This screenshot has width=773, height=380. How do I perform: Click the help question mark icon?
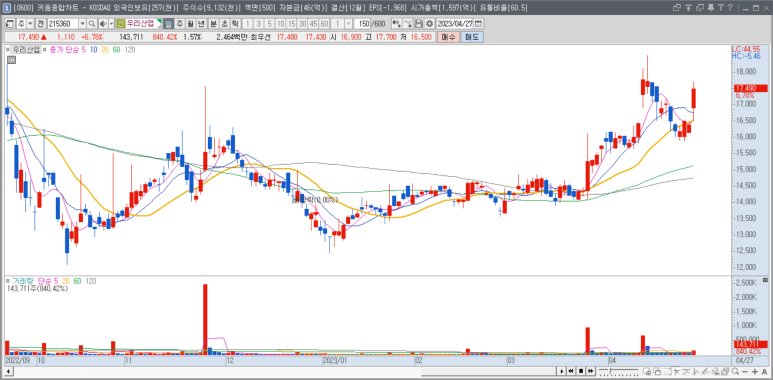click(x=730, y=7)
